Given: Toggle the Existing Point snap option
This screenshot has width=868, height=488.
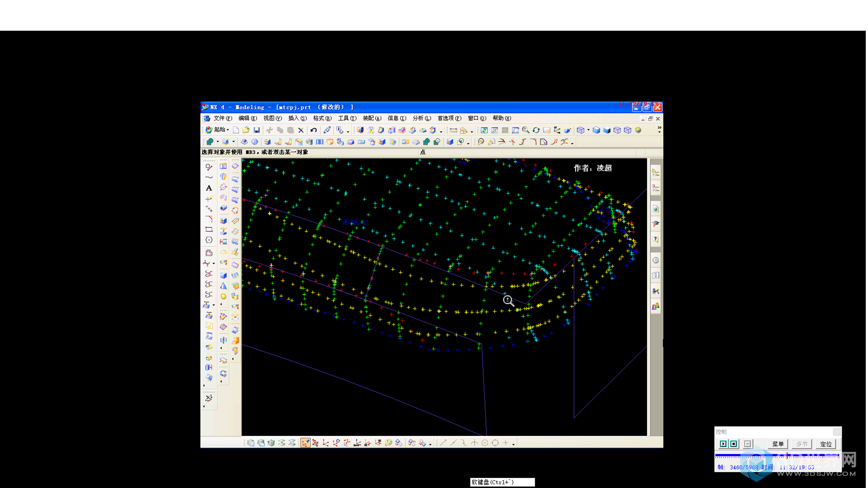Looking at the screenshot, I should click(505, 443).
